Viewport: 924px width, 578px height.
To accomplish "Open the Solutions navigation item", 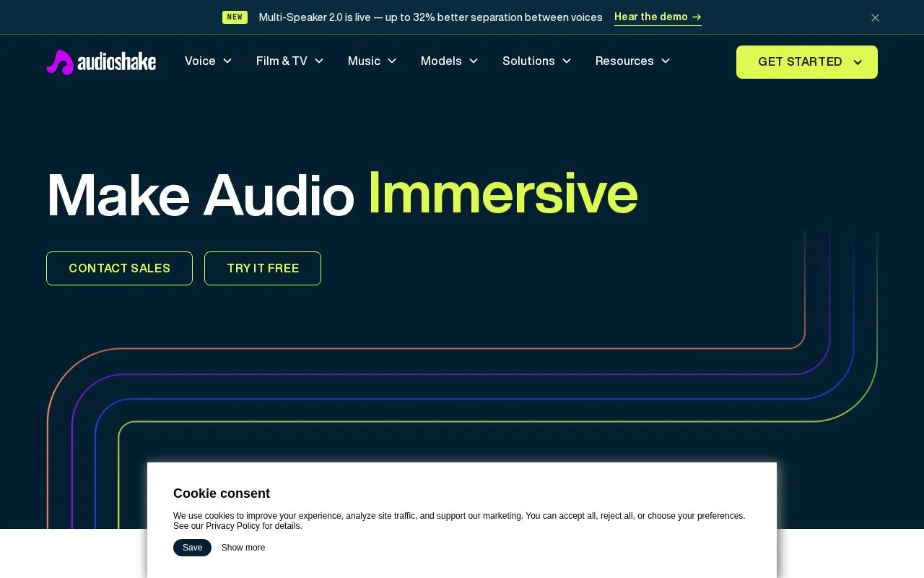I will [x=528, y=61].
